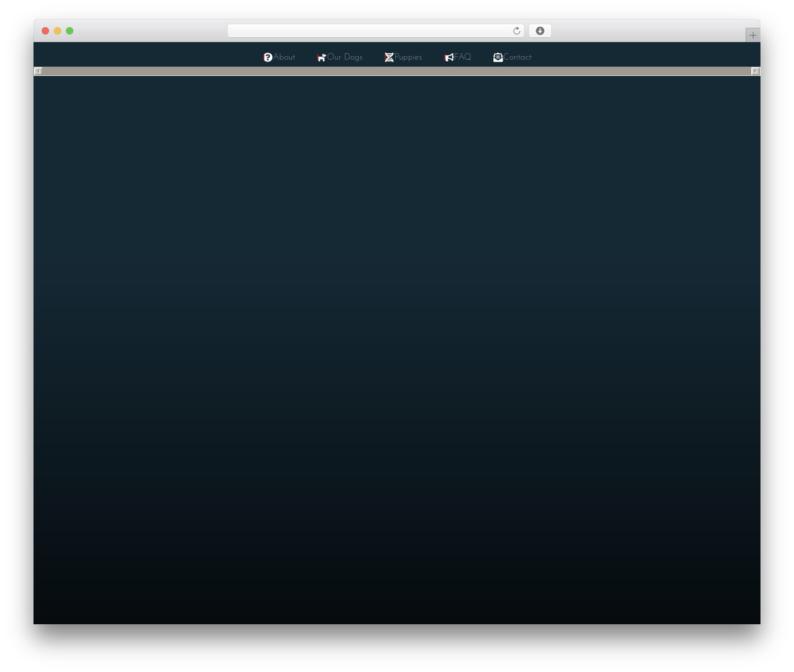The width and height of the screenshot is (794, 672).
Task: Open the Contact page link
Action: (517, 57)
